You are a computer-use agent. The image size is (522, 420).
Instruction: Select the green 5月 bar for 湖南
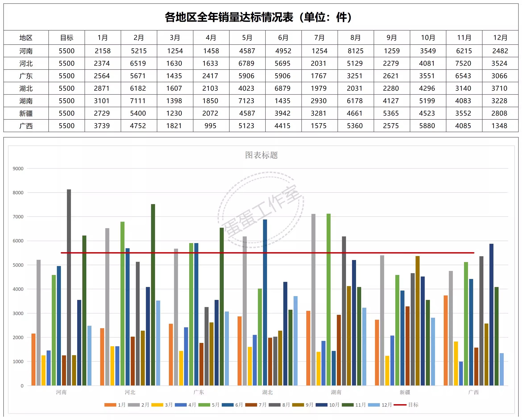coord(329,299)
